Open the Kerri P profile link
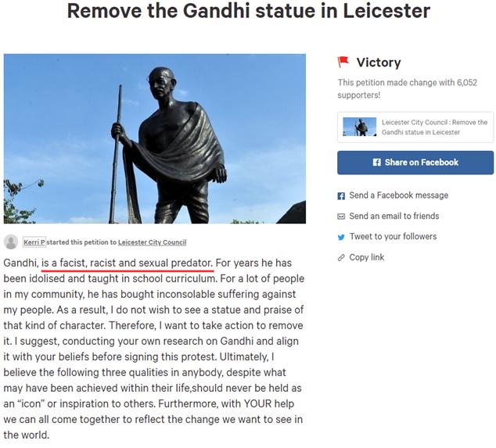 click(x=34, y=242)
